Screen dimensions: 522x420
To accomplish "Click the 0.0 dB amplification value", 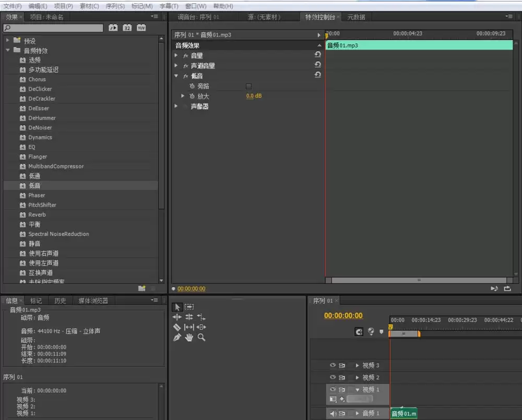I will pyautogui.click(x=254, y=95).
